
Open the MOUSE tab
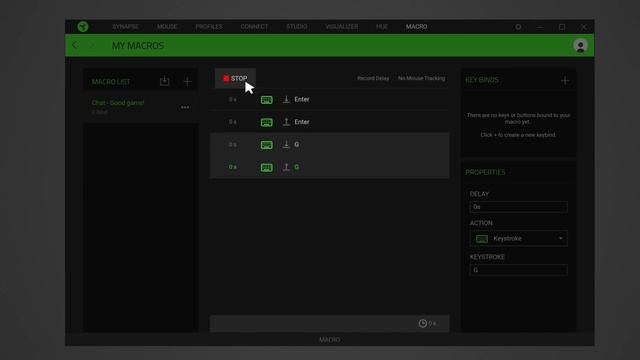click(x=167, y=27)
